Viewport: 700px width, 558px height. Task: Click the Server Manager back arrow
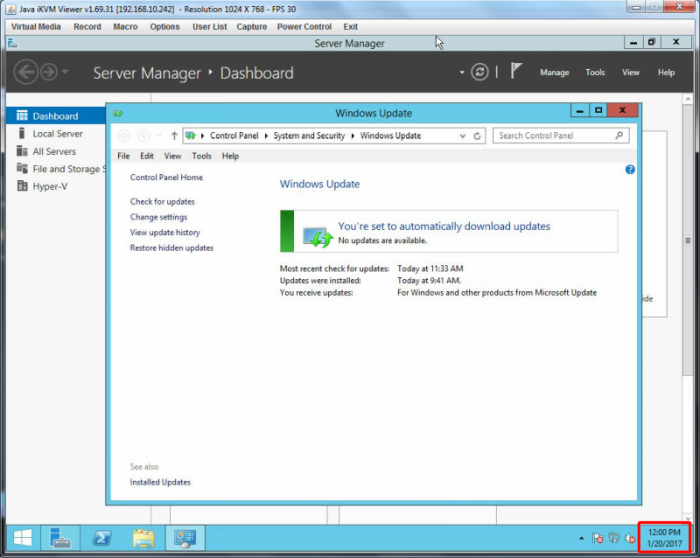coord(25,72)
